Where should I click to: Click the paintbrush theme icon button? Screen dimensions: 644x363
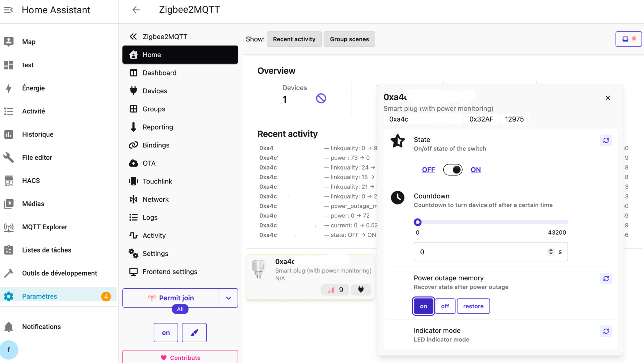click(x=194, y=333)
